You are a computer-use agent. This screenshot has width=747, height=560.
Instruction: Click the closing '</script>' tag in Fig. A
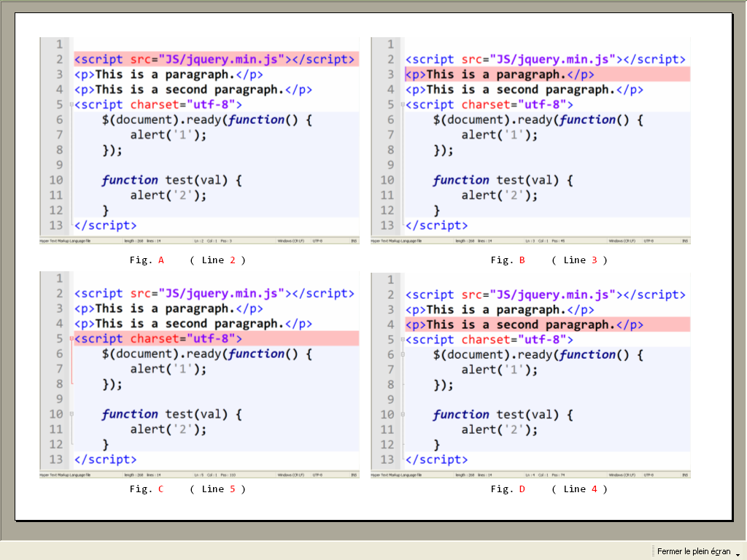[105, 225]
